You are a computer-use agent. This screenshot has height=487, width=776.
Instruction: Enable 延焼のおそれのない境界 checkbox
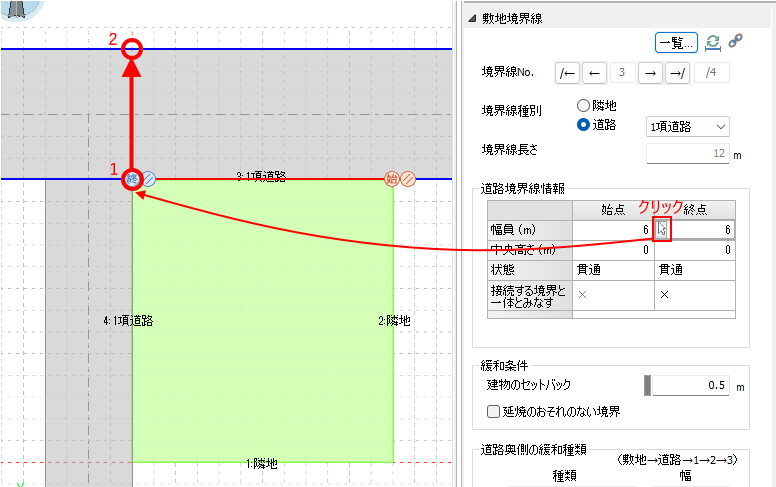493,411
